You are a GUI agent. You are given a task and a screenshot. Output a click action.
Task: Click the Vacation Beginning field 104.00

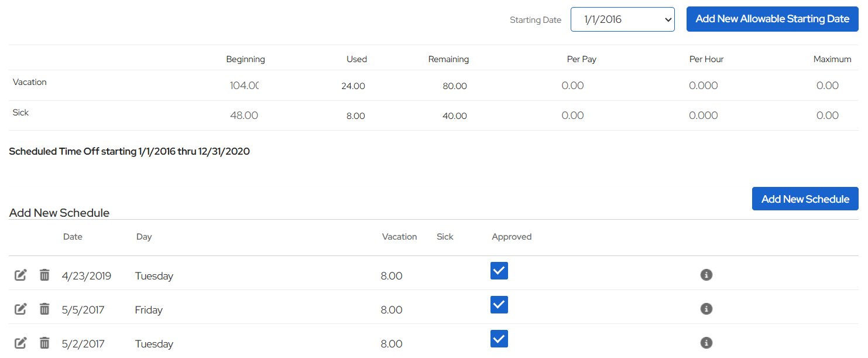[243, 86]
